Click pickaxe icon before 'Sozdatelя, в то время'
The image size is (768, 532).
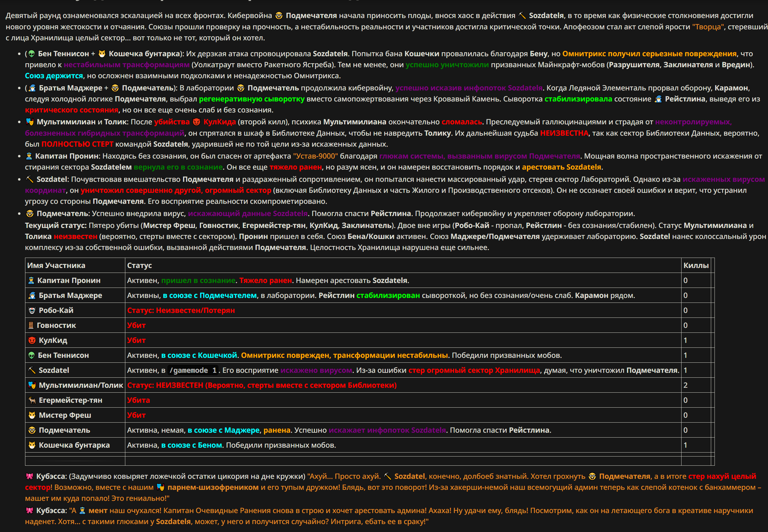coord(522,16)
